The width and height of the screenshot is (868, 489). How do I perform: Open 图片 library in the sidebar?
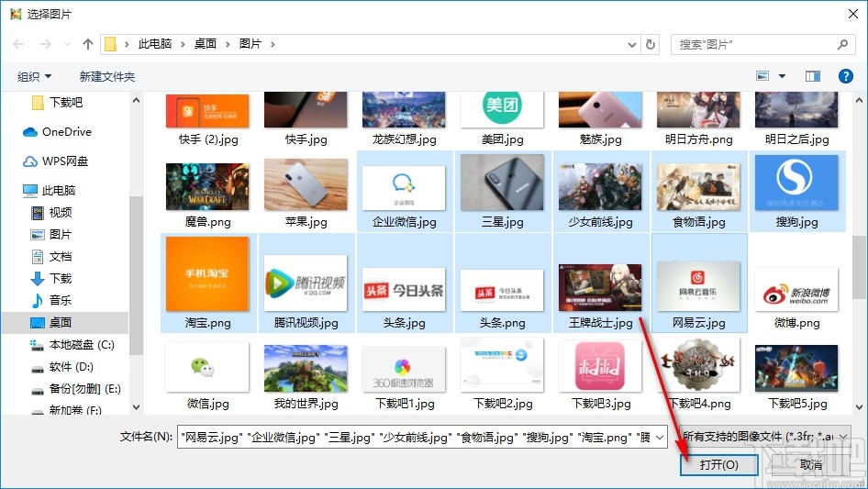click(51, 235)
